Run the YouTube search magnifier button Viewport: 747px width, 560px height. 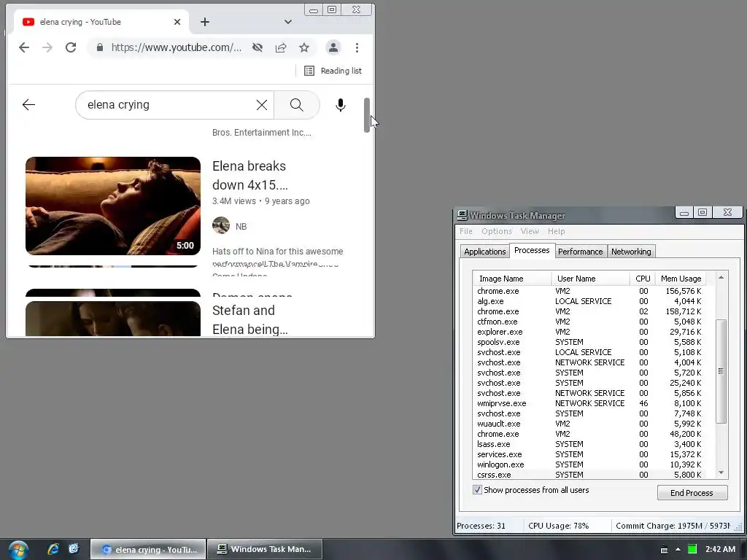[296, 105]
